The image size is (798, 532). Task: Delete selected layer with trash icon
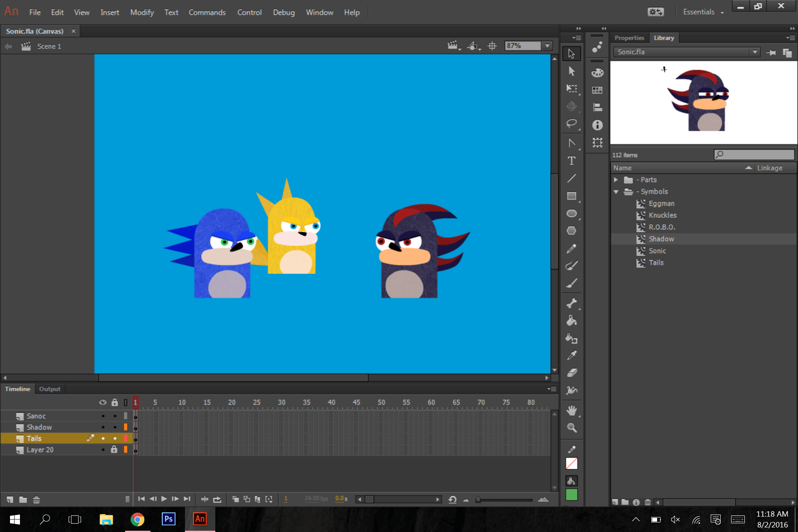click(37, 500)
